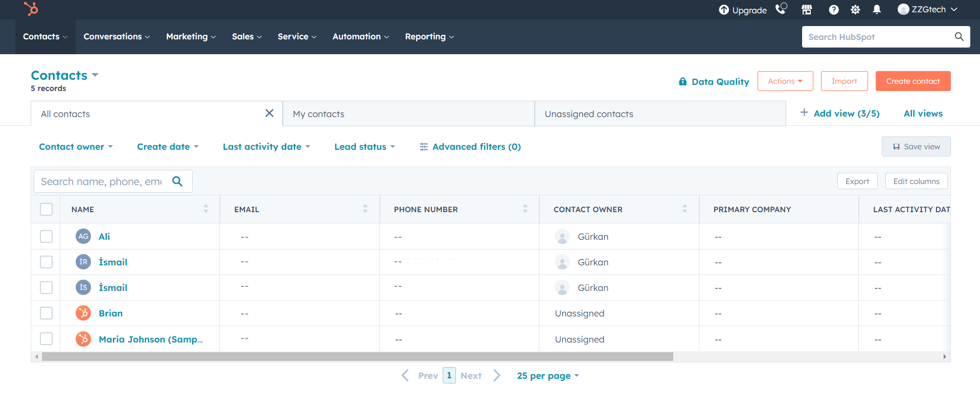Viewport: 980px width, 410px height.
Task: Open the Marketing menu
Action: [191, 37]
